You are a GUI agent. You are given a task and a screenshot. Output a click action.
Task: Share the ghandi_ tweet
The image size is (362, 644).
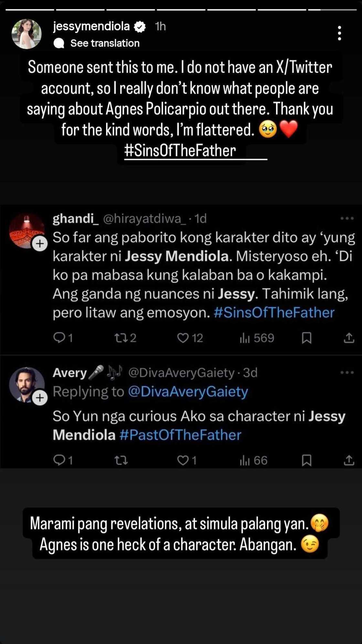[349, 338]
